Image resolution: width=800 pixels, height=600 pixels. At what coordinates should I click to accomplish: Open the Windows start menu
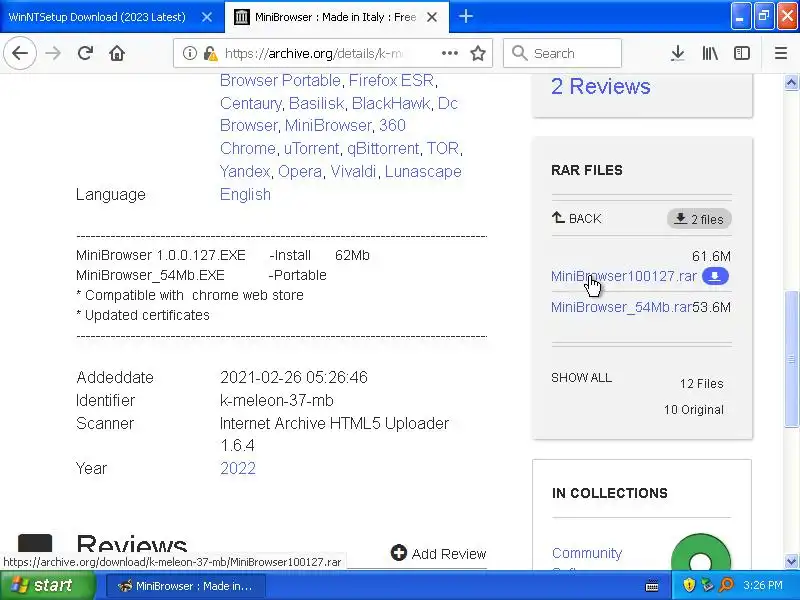point(47,585)
